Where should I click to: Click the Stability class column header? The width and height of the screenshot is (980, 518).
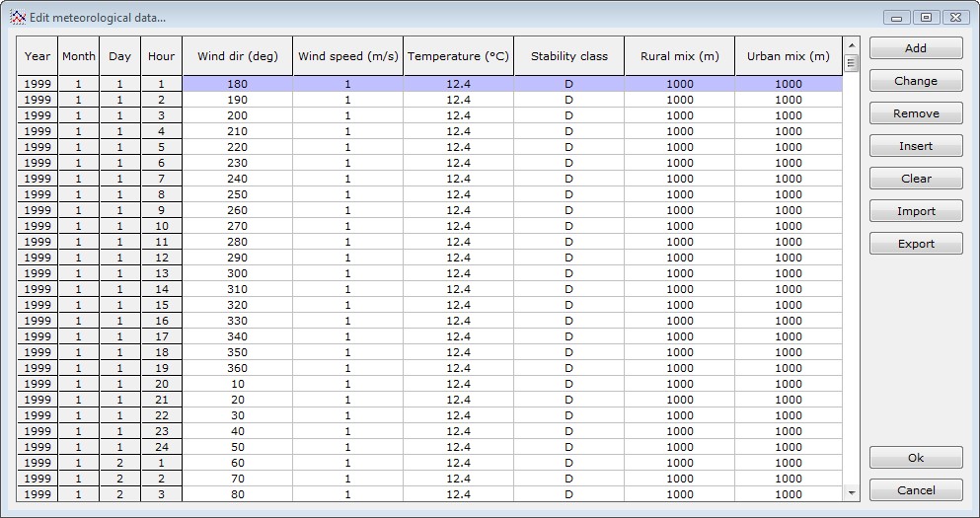click(x=568, y=56)
